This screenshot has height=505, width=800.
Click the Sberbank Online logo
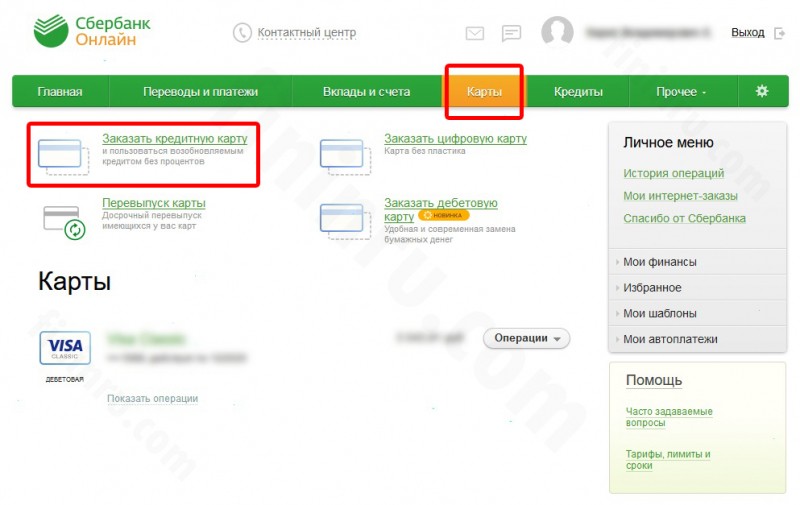pyautogui.click(x=92, y=31)
